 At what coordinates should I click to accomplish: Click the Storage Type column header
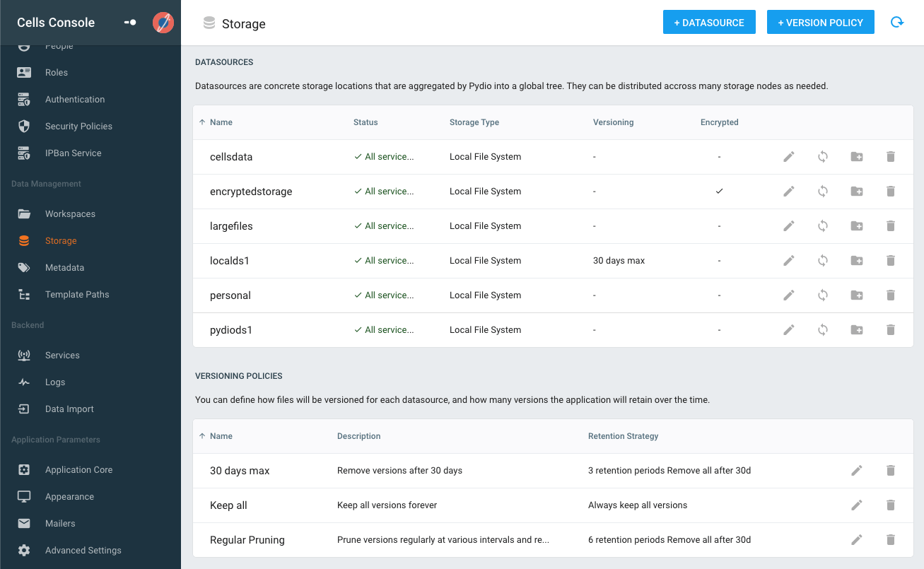474,122
